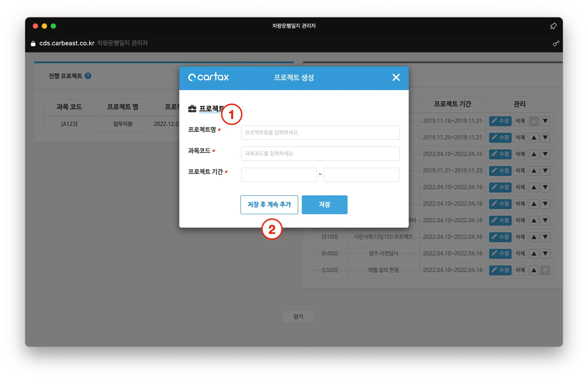Click 수정 for the 경주 사전답사 project

(500, 254)
